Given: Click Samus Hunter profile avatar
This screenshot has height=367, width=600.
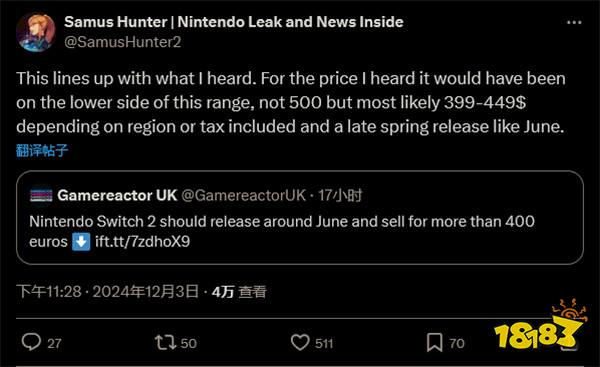Looking at the screenshot, I should [36, 32].
